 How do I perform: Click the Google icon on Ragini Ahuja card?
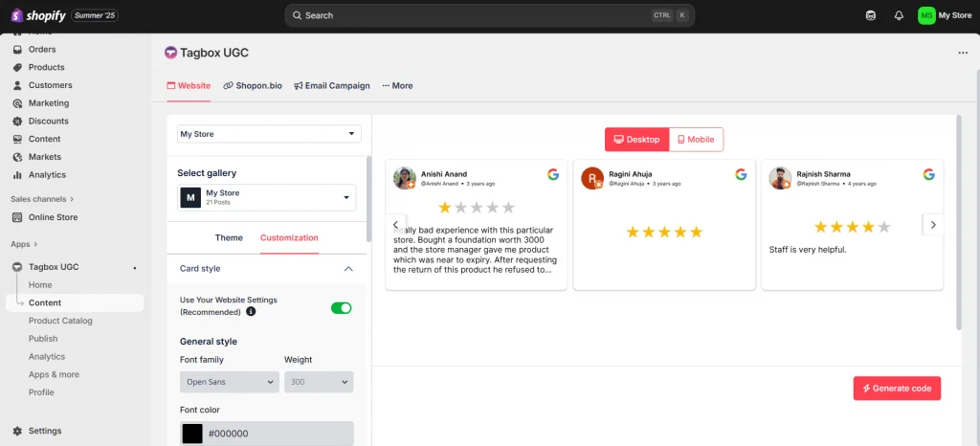(741, 174)
